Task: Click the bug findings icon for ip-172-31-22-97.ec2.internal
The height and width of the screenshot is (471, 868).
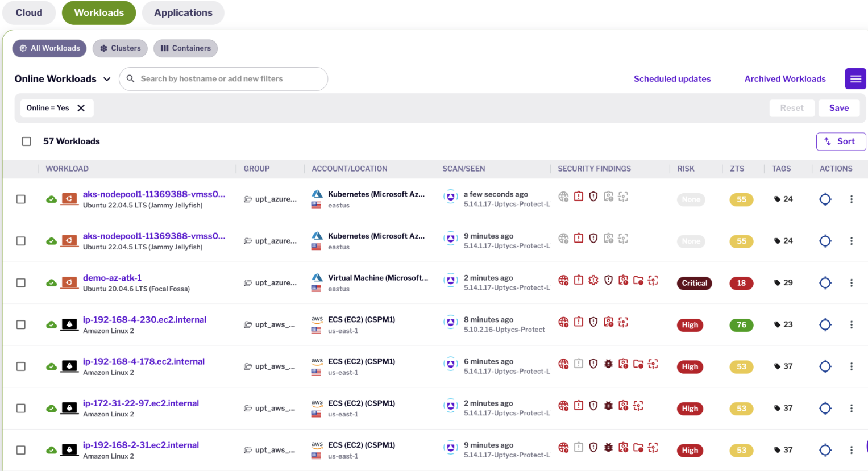Action: (608, 406)
